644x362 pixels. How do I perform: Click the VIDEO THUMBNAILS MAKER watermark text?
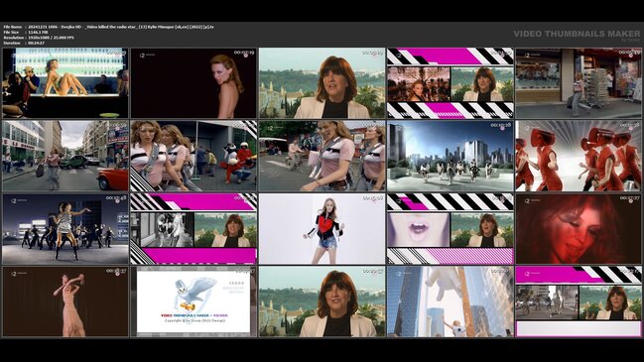pos(577,34)
